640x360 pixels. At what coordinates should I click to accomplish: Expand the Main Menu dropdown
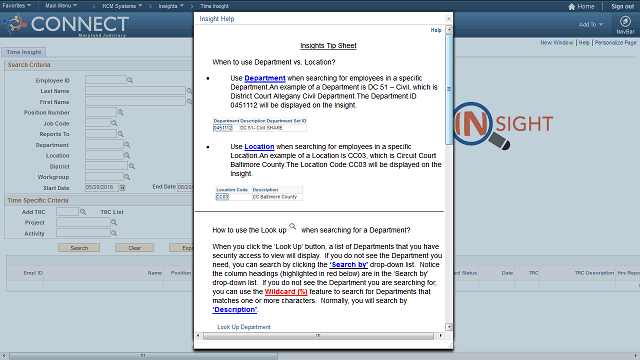pos(61,6)
